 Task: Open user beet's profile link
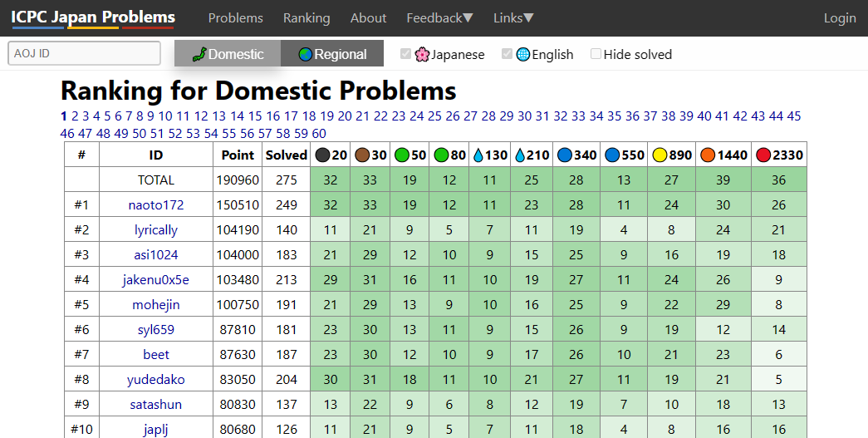click(156, 354)
